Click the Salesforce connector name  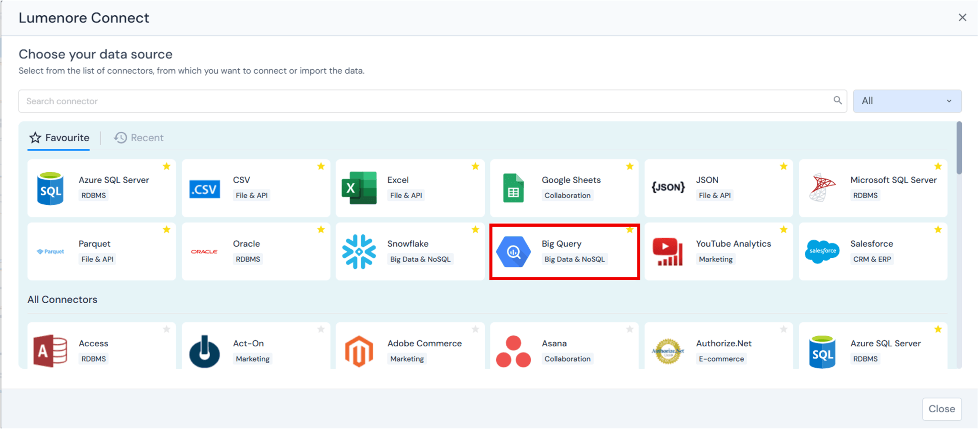click(871, 244)
